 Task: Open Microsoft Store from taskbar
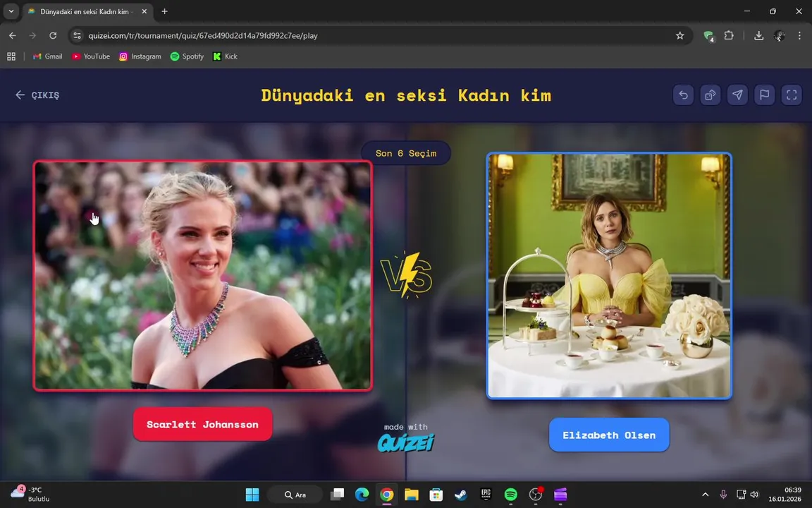tap(436, 495)
